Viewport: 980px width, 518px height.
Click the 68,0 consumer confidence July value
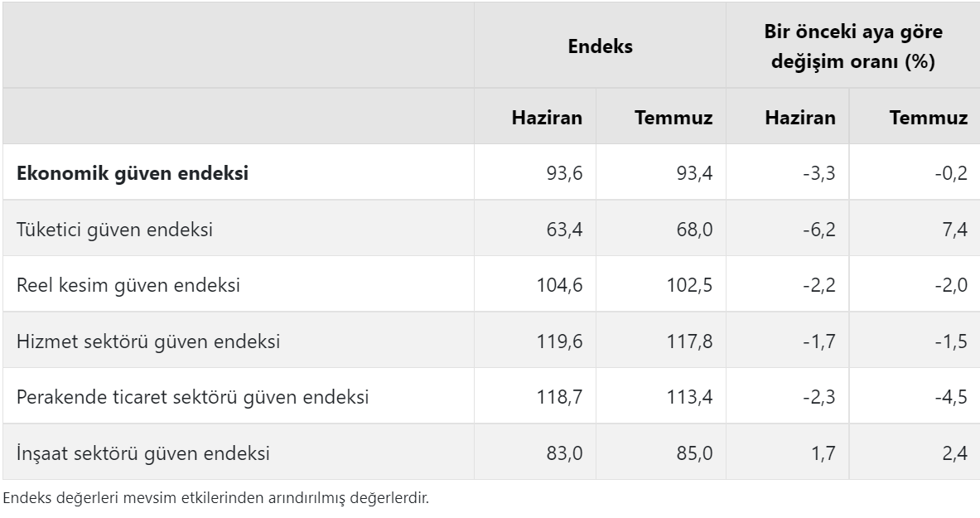(694, 230)
